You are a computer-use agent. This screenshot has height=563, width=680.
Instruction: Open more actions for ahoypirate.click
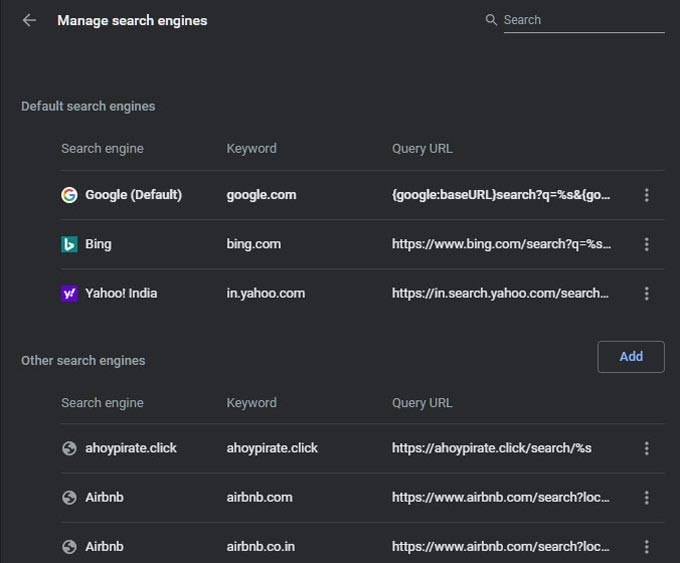click(x=646, y=448)
